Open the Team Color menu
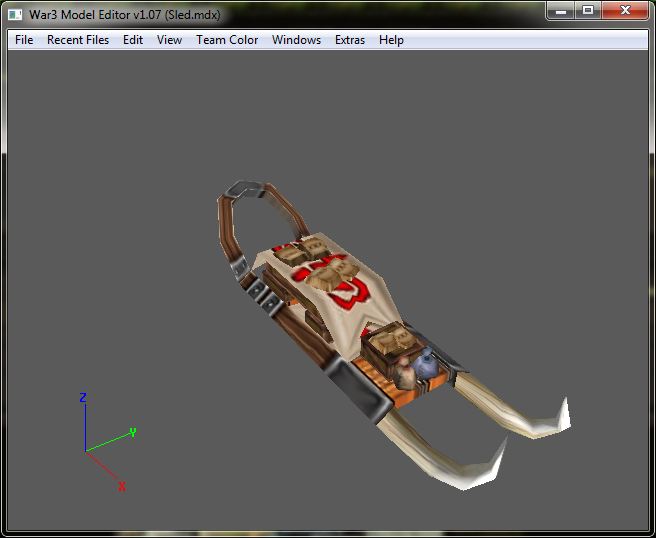 [227, 40]
